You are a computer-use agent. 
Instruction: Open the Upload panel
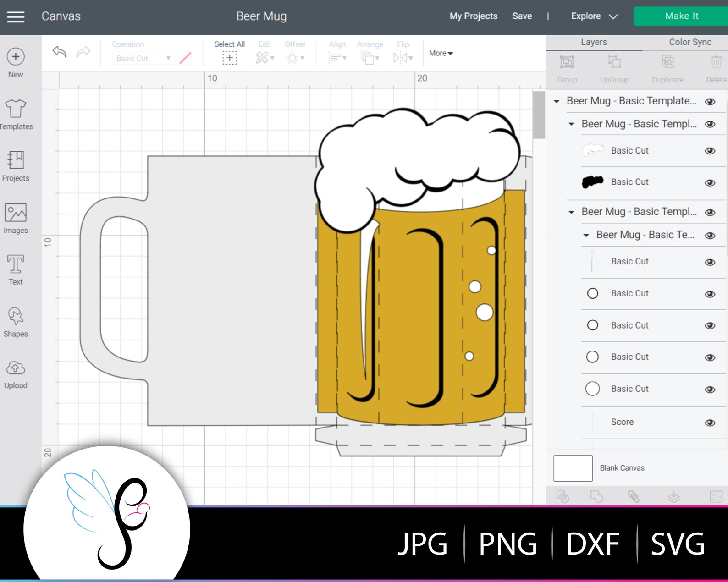pyautogui.click(x=16, y=374)
